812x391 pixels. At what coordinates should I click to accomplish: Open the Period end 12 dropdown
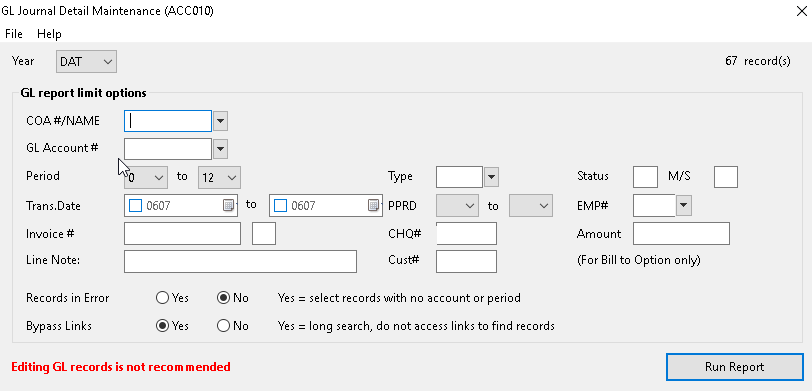220,177
